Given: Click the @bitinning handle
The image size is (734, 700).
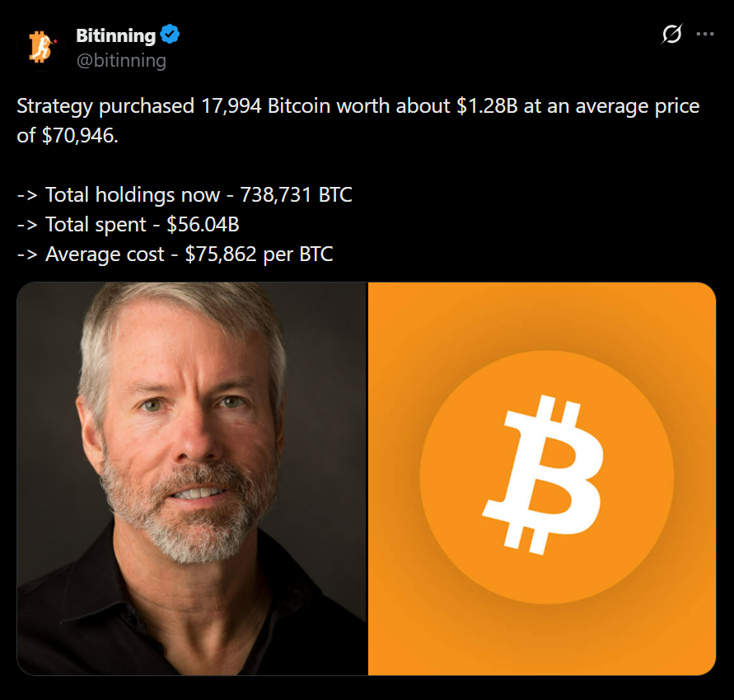Looking at the screenshot, I should [121, 60].
